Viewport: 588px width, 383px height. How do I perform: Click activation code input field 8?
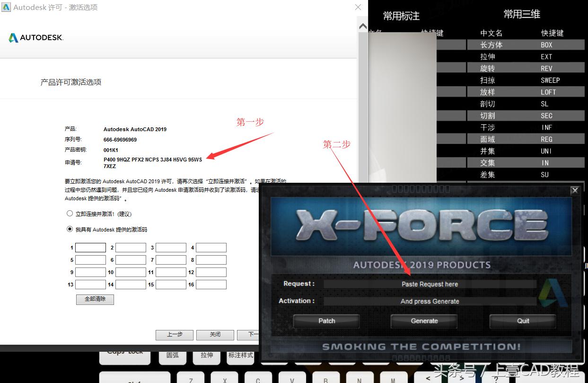(211, 260)
